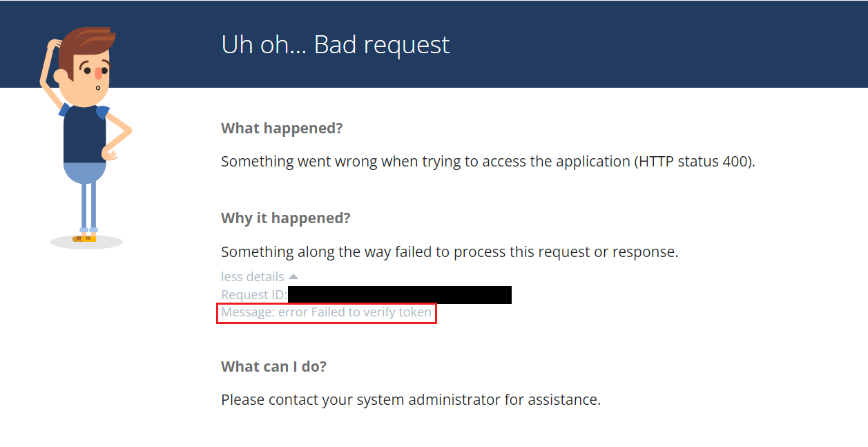
Task: Click the character's yellow shoes
Action: pyautogui.click(x=85, y=237)
